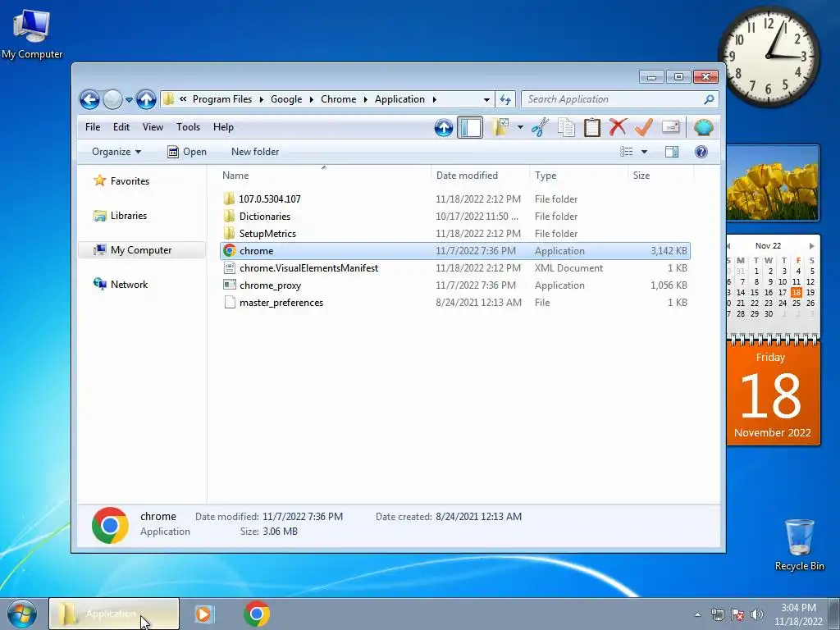
Task: Open Help with the blue question mark
Action: [701, 152]
